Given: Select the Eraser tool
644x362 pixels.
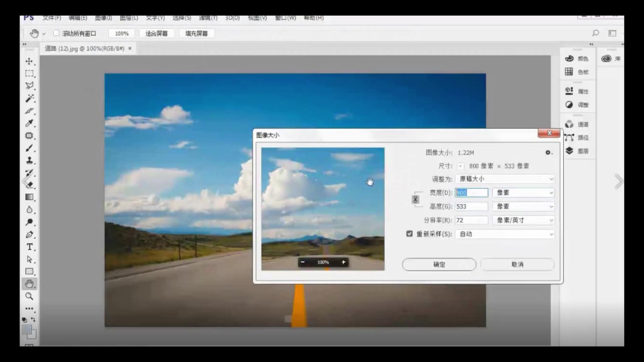Looking at the screenshot, I should [x=30, y=185].
